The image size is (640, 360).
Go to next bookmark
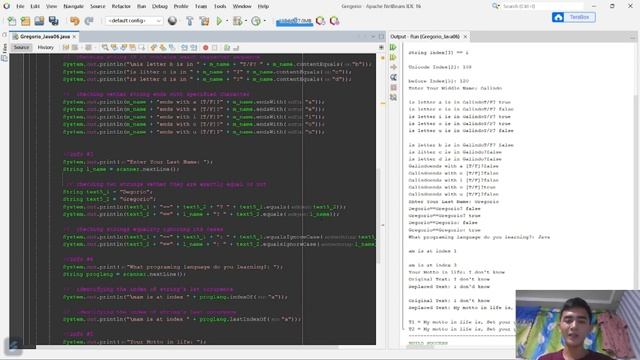[163, 48]
